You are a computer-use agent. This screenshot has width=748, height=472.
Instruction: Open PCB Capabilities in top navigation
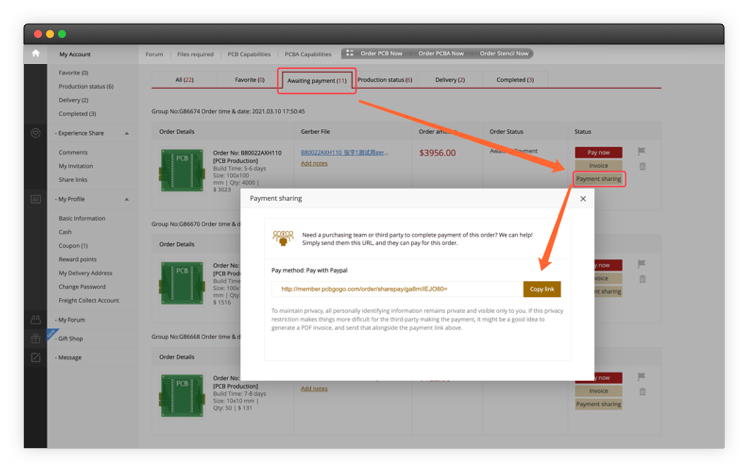[249, 54]
